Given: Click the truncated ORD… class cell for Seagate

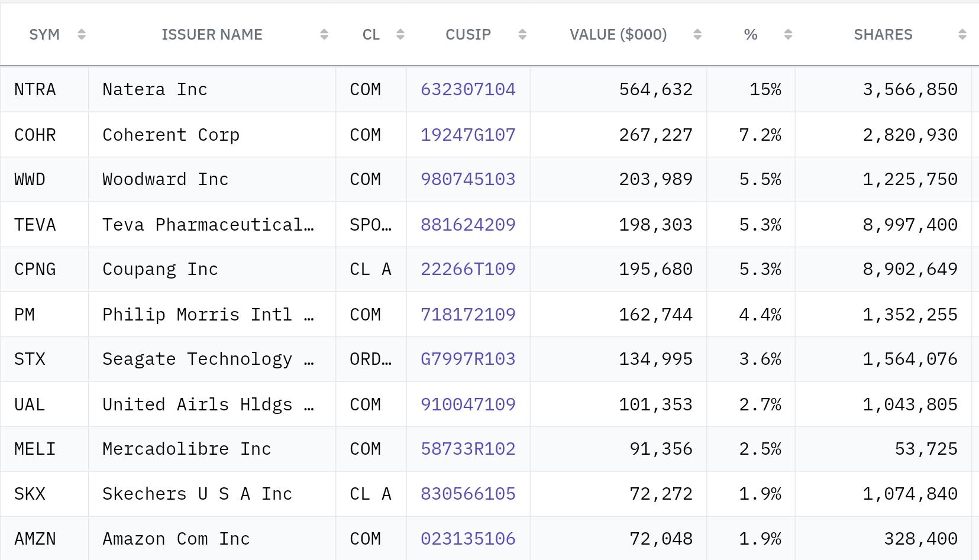Looking at the screenshot, I should tap(371, 359).
